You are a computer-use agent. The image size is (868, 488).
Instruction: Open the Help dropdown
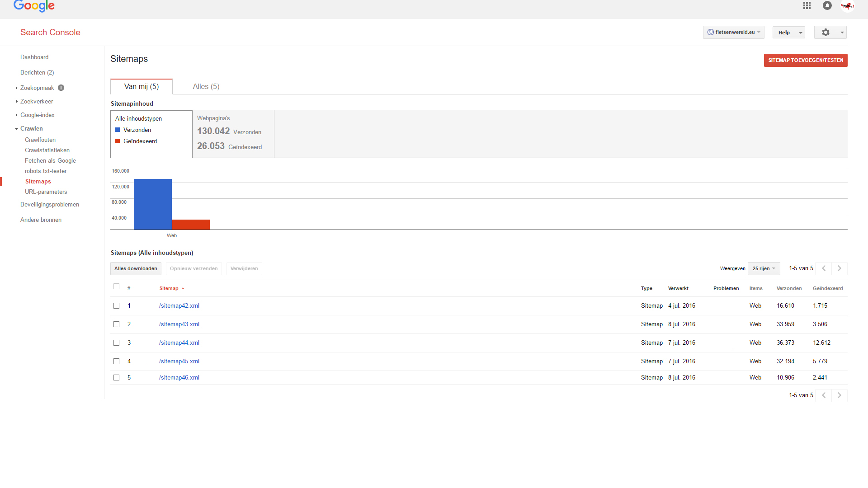[789, 33]
